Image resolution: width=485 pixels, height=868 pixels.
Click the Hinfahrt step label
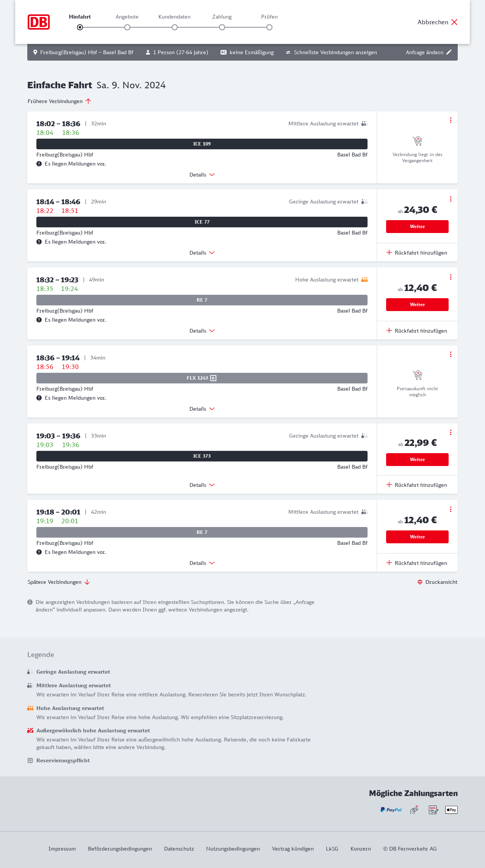coord(80,17)
